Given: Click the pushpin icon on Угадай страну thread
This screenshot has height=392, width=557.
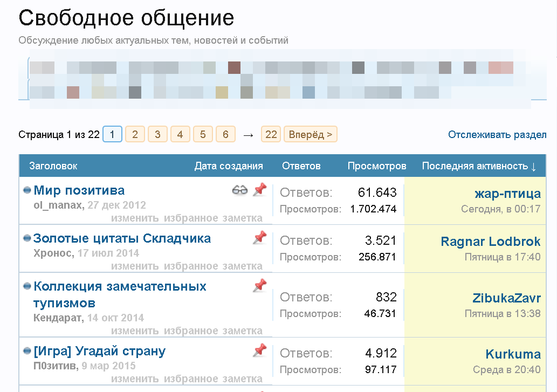Looking at the screenshot, I should point(260,350).
